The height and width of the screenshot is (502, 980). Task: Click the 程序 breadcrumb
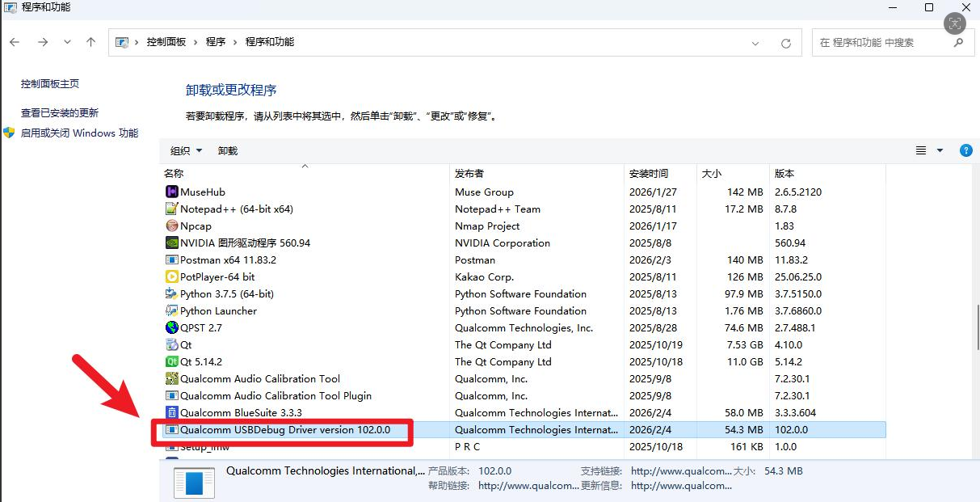[x=216, y=42]
